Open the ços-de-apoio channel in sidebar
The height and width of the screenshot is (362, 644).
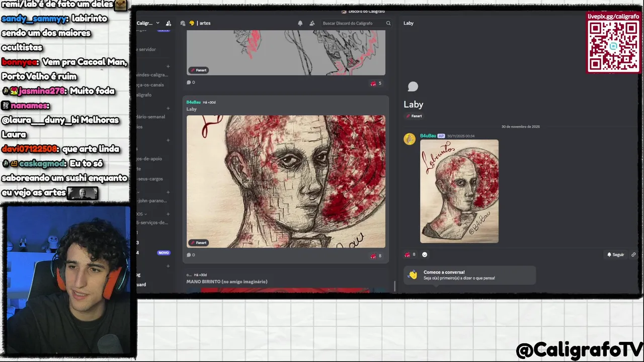tap(149, 159)
